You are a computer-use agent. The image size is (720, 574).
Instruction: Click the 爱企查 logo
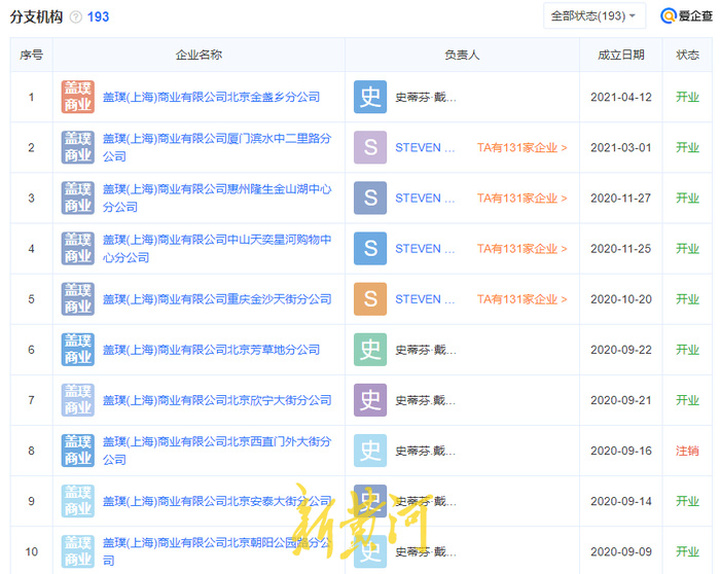[x=684, y=16]
